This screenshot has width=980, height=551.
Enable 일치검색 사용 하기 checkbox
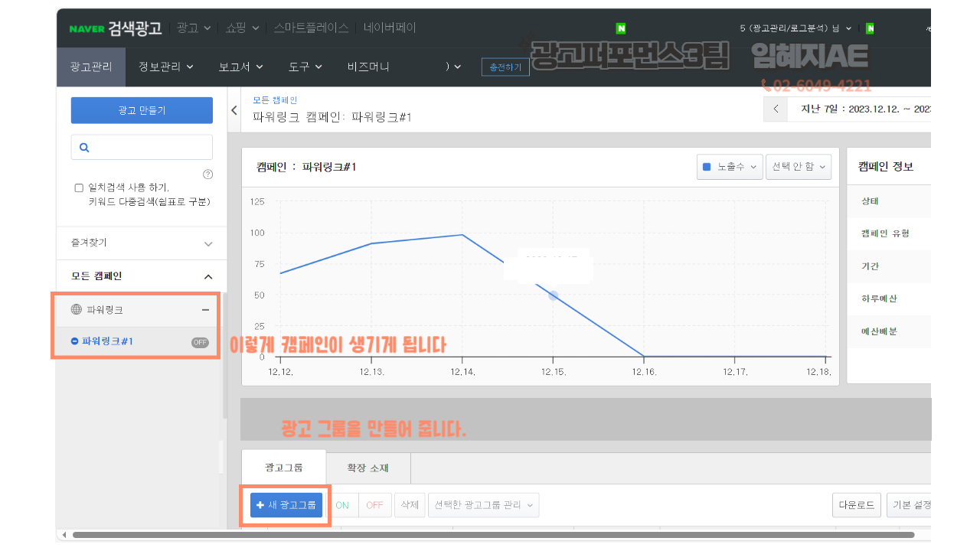coord(79,187)
